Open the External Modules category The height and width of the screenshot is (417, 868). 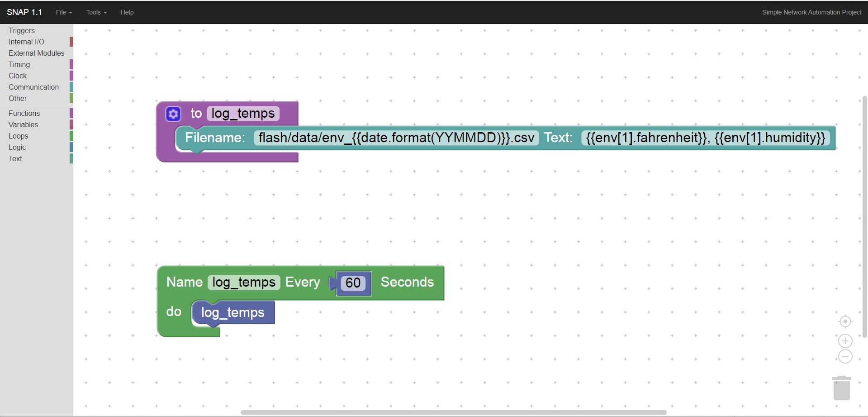click(37, 53)
